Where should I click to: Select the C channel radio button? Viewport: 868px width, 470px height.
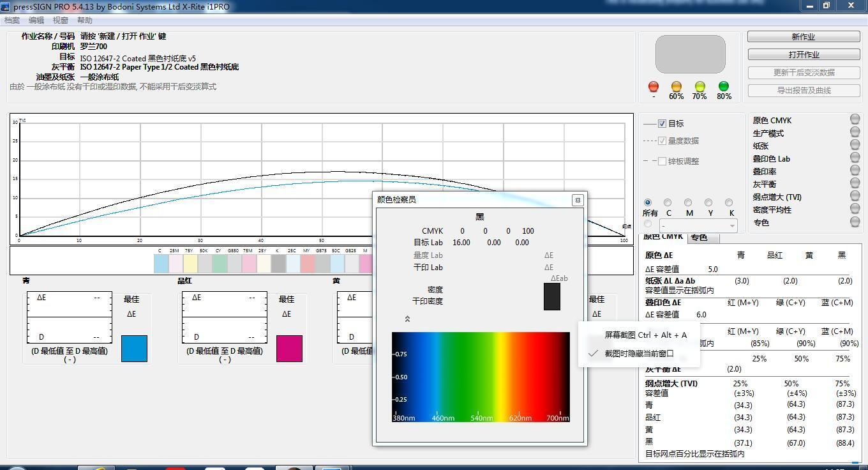click(668, 202)
